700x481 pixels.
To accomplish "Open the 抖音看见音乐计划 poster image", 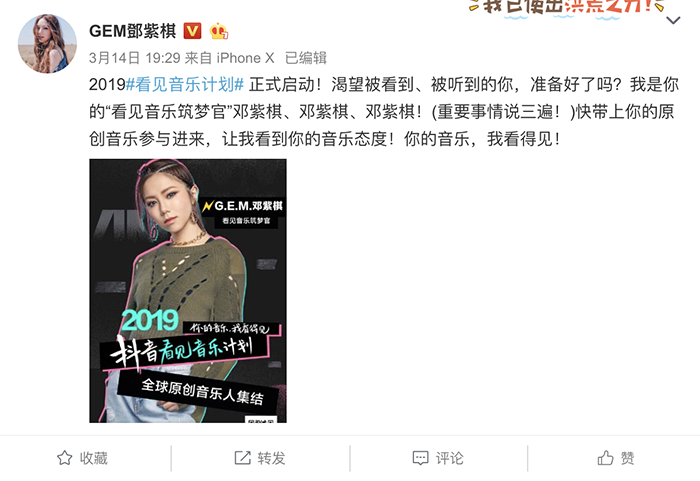I will (x=188, y=291).
